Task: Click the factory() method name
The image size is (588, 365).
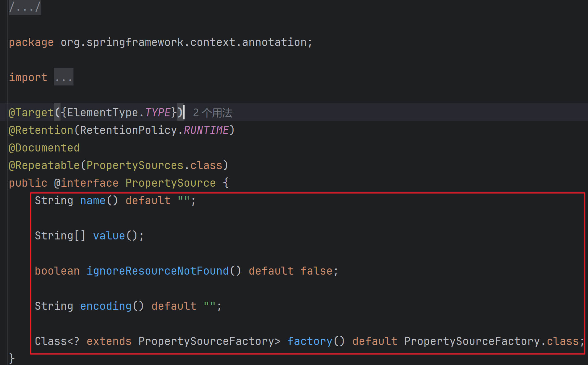Action: click(310, 341)
